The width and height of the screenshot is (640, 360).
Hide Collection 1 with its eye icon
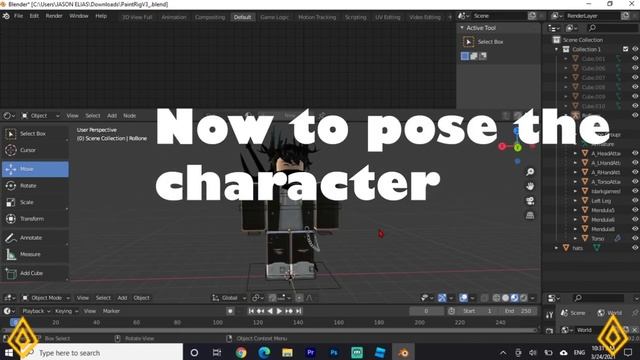pos(635,49)
